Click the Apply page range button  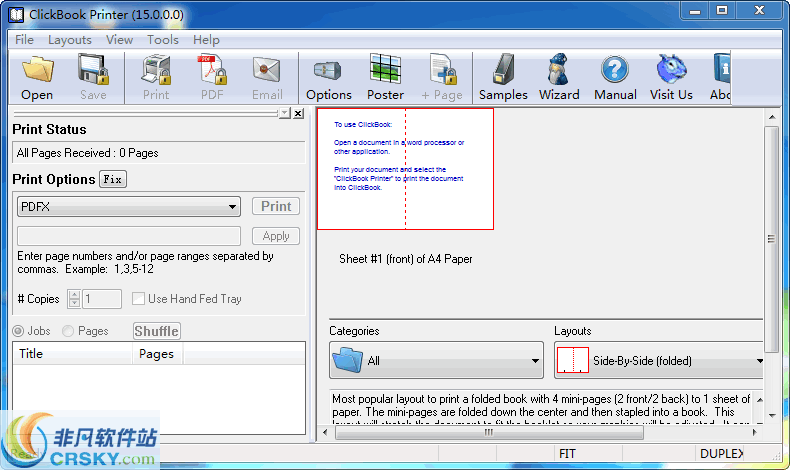pyautogui.click(x=276, y=236)
